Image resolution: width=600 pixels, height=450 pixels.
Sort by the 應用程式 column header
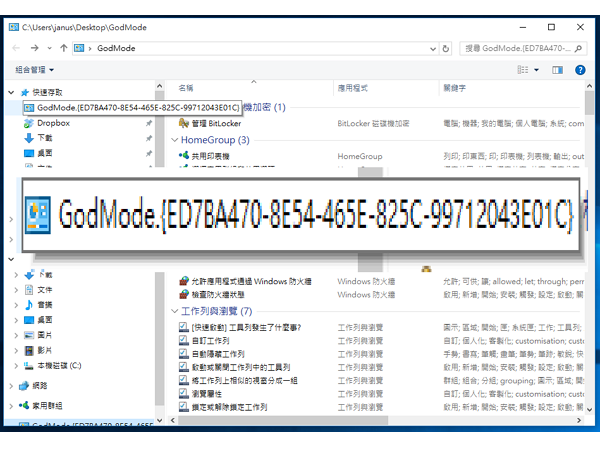352,88
